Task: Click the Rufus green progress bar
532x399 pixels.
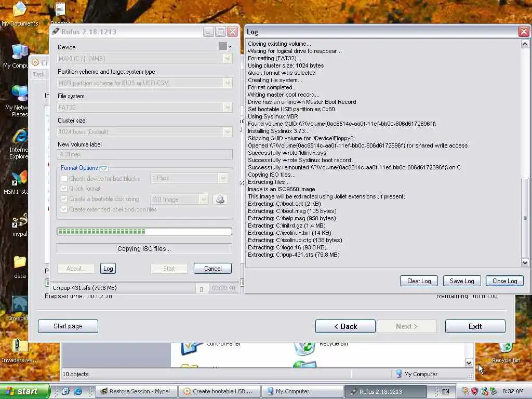Action: [x=144, y=231]
